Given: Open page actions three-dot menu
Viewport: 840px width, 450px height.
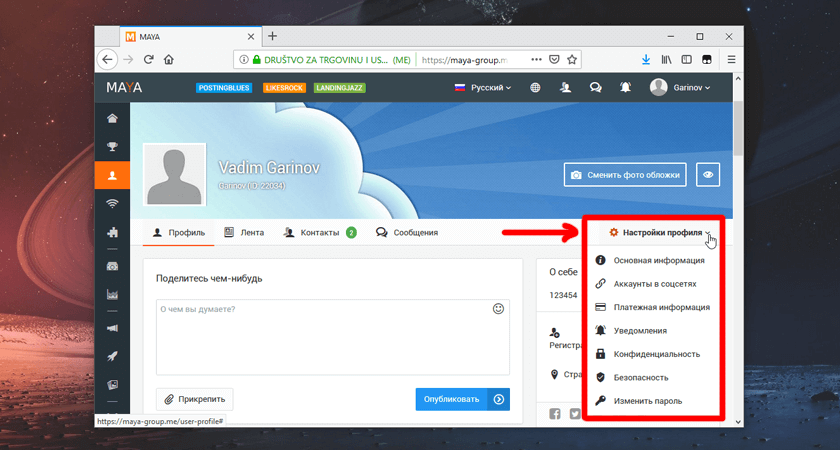Looking at the screenshot, I should click(x=536, y=59).
